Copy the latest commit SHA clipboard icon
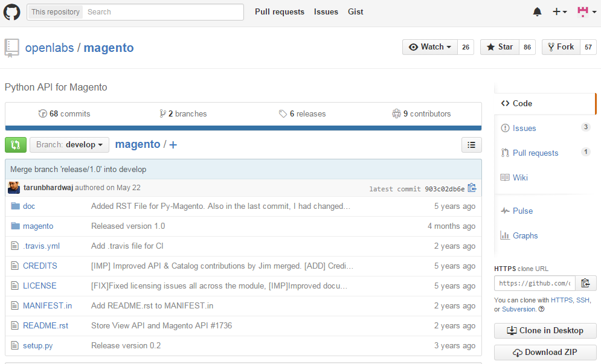The height and width of the screenshot is (364, 601). pos(472,188)
